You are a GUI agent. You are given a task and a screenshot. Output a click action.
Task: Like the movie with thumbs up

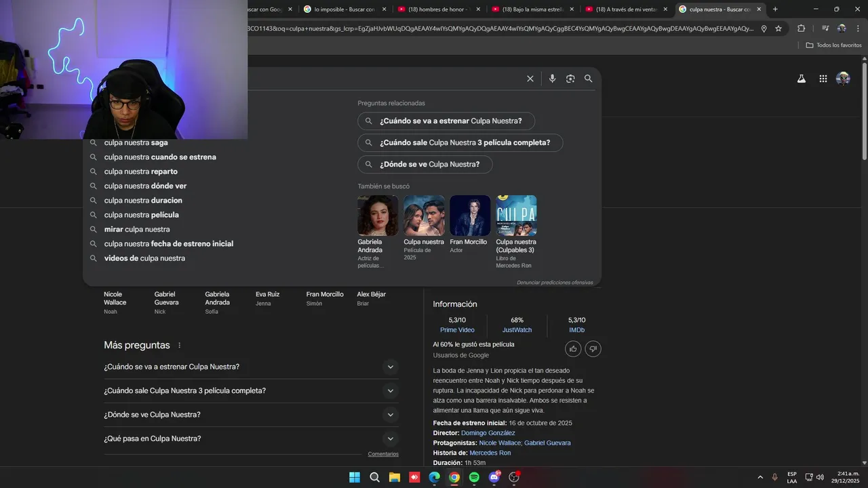point(574,349)
